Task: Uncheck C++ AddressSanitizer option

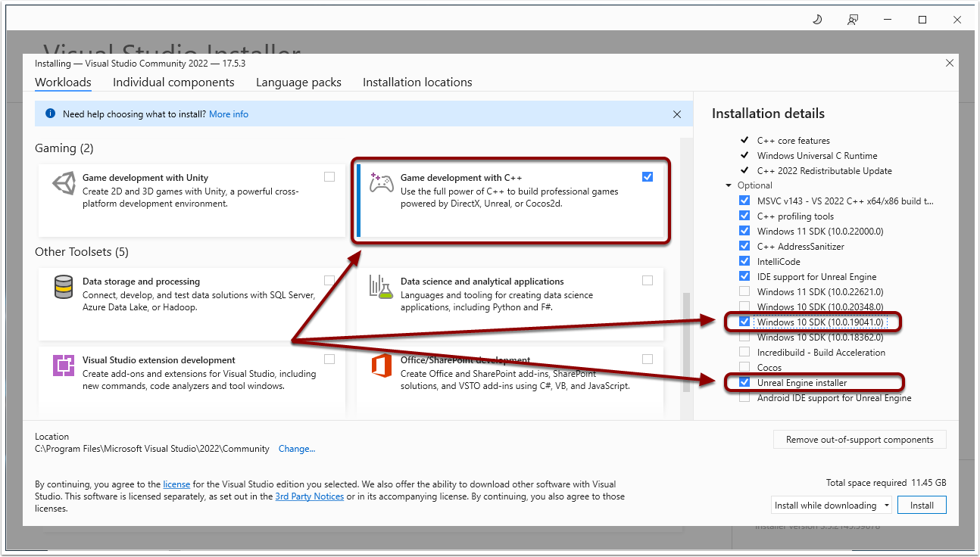Action: click(x=744, y=246)
